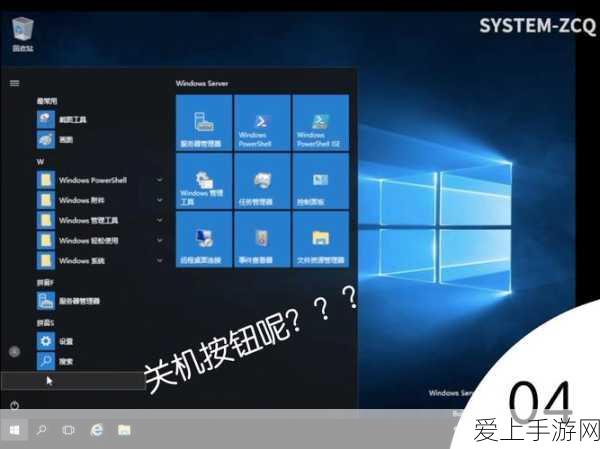Viewport: 600px width, 449px height.
Task: Click the 最常用 section header
Action: tap(47, 101)
